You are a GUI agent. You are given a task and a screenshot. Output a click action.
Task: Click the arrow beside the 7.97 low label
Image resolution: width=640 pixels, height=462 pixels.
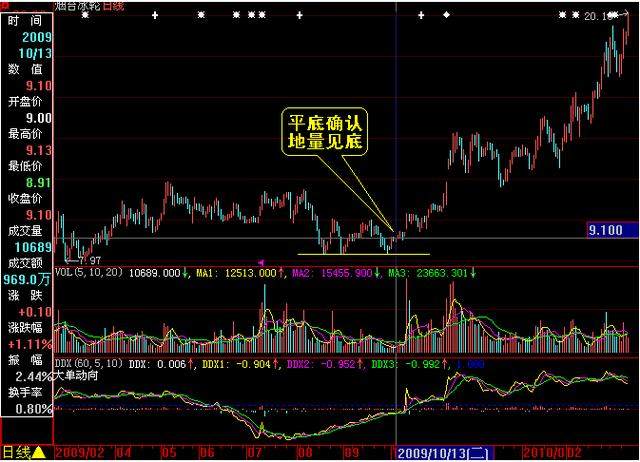click(x=72, y=260)
